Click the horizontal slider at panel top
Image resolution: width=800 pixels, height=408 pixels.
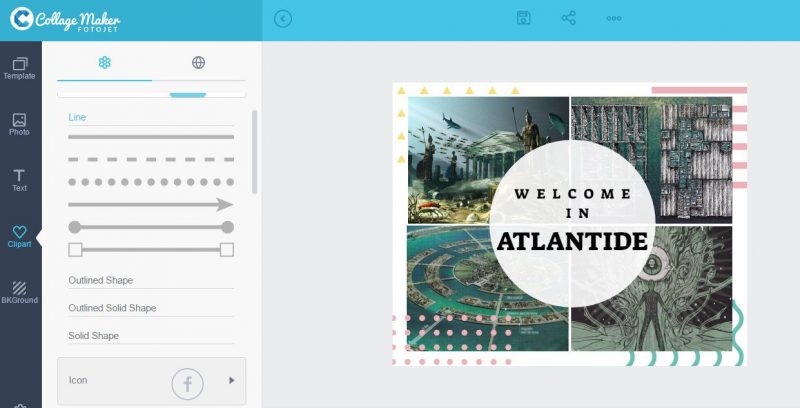(188, 95)
